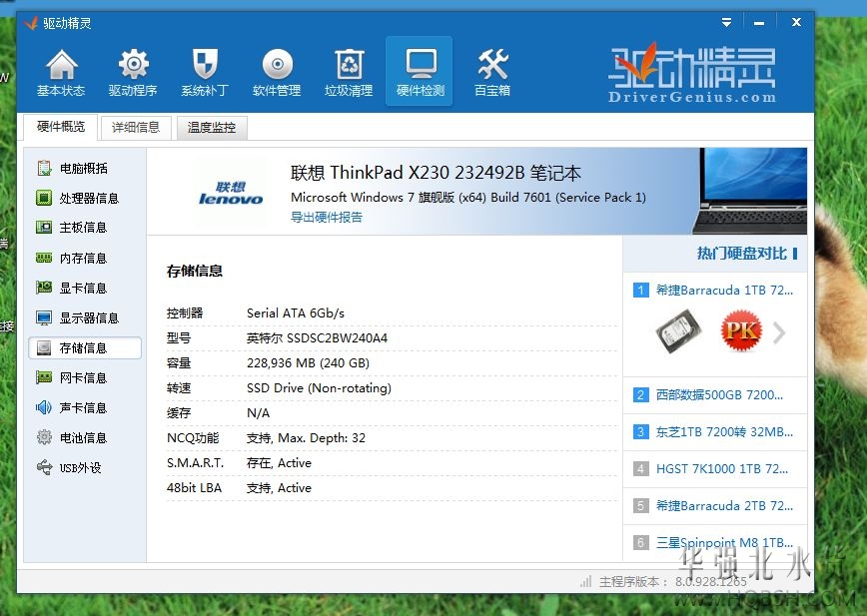This screenshot has width=867, height=616.
Task: Click the red PK compare badge
Action: [x=741, y=330]
